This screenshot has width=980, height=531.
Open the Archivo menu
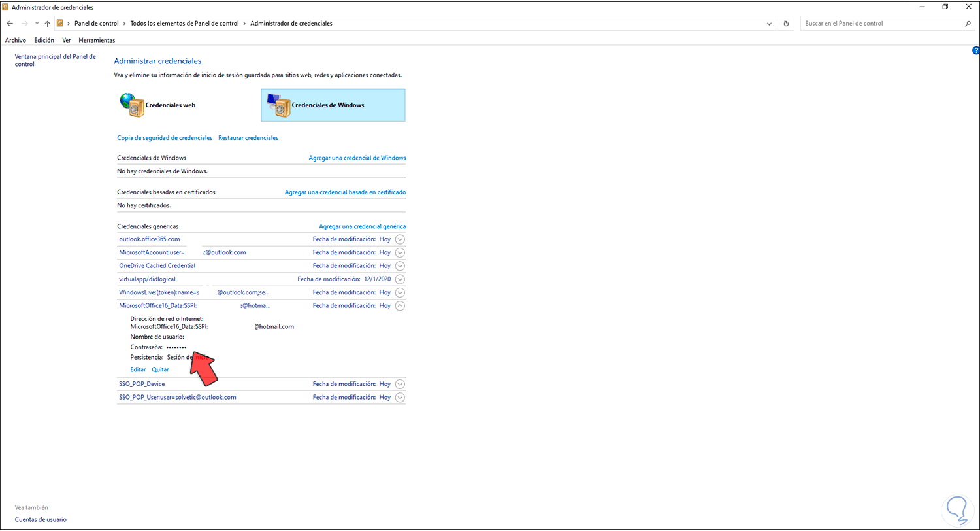point(16,40)
